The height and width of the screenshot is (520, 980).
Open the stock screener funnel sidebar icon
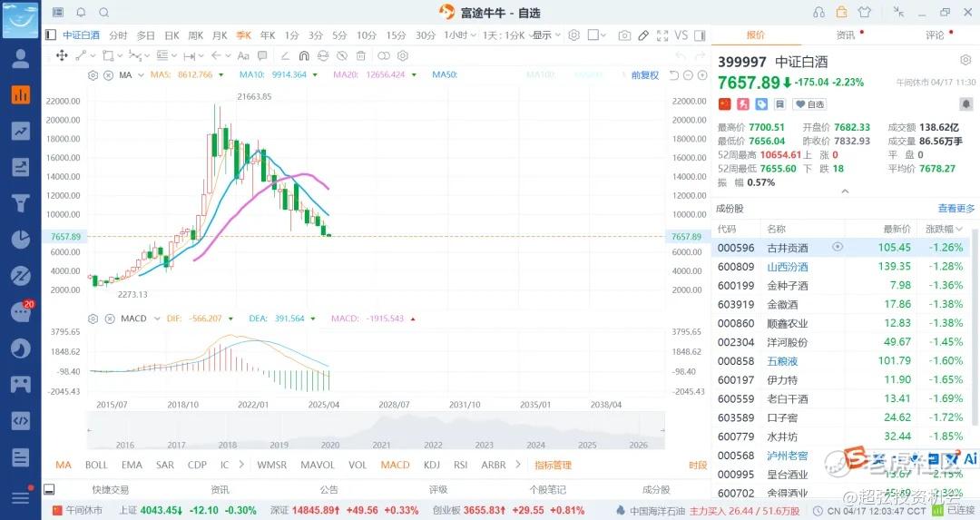[x=21, y=203]
